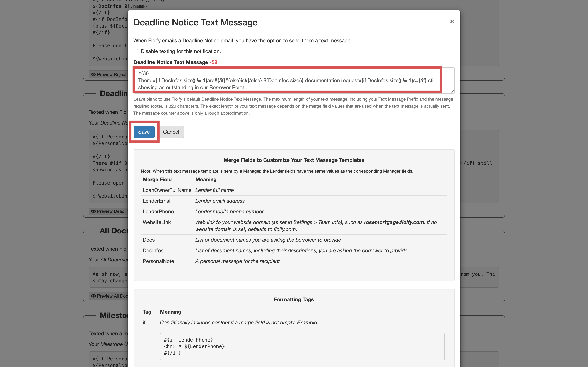Close the Deadline Notice Text Message dialog
The height and width of the screenshot is (367, 588).
pos(452,21)
